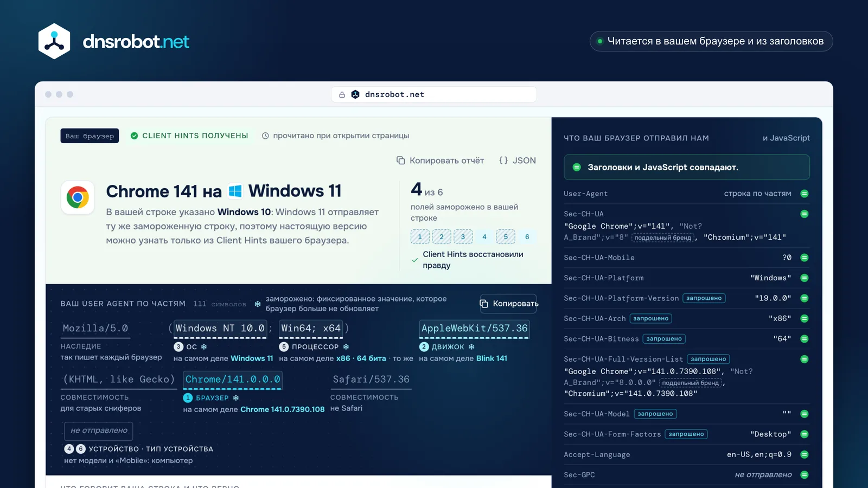
Task: Click the Win64; x64 token
Action: point(311,329)
